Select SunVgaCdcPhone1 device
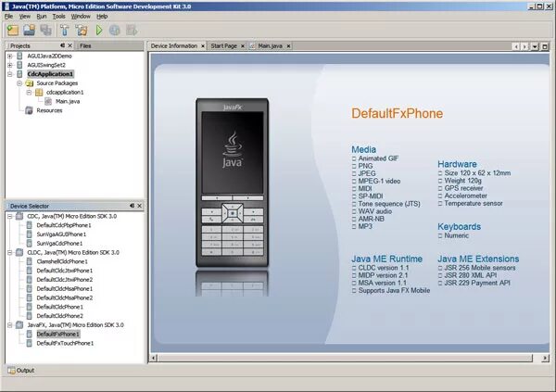The width and height of the screenshot is (556, 392). [59, 244]
